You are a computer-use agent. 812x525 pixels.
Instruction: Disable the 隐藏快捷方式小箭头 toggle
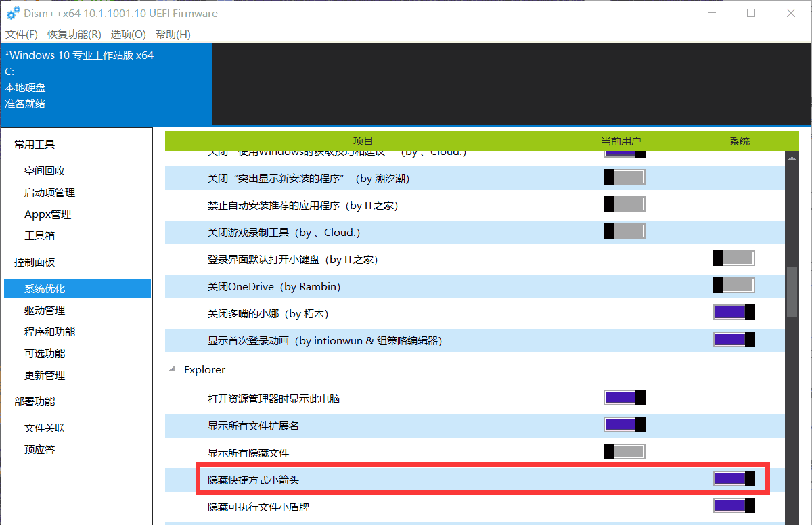pos(734,478)
